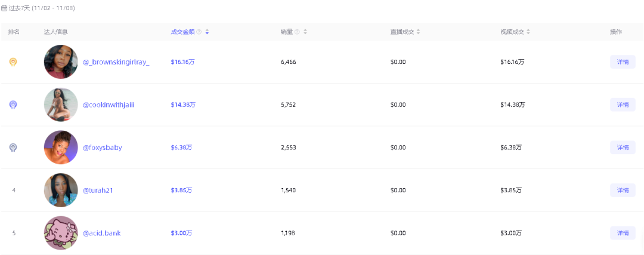
Task: Open @cookinwithjaiii profile link
Action: click(x=109, y=105)
